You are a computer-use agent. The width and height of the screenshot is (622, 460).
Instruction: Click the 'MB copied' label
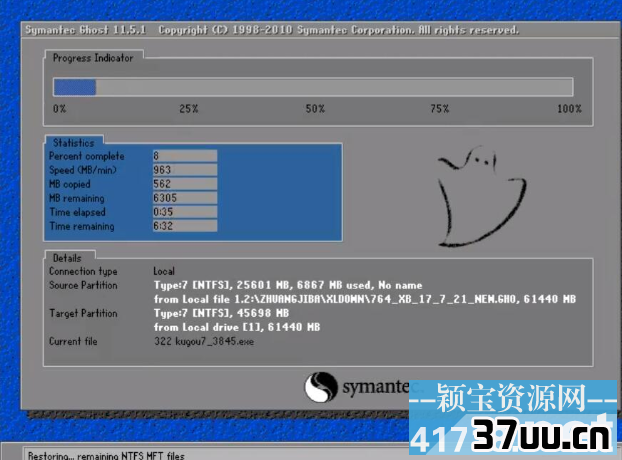(x=70, y=184)
